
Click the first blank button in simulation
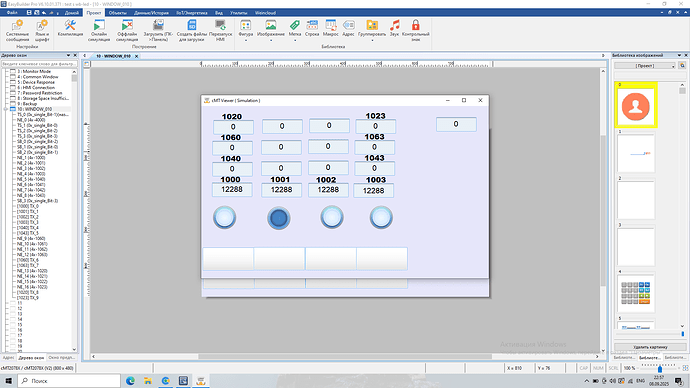point(228,259)
